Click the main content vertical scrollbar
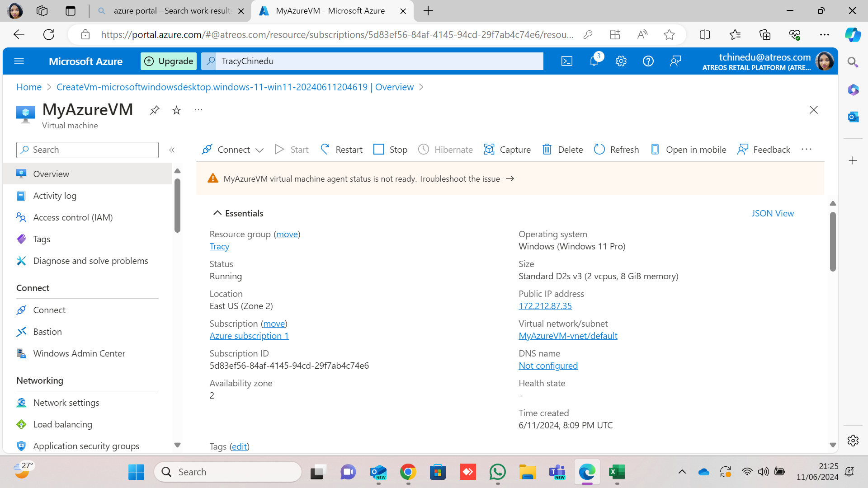The width and height of the screenshot is (868, 488). (x=833, y=242)
